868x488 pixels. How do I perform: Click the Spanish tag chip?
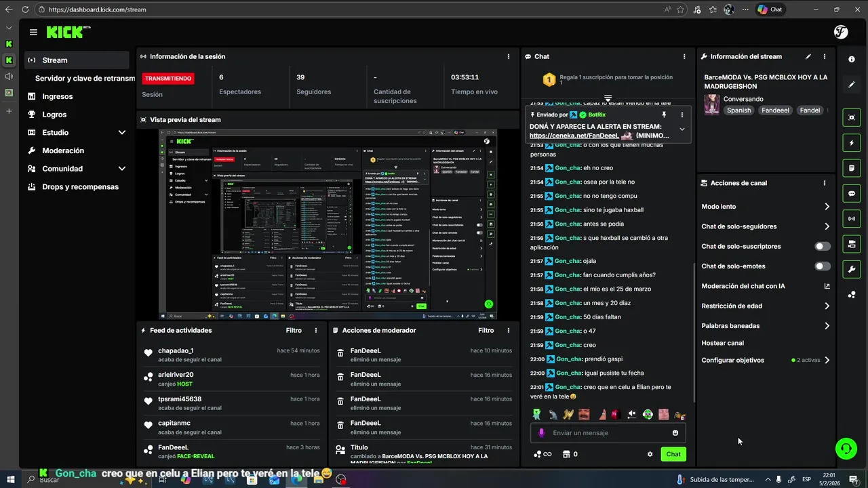pos(738,110)
